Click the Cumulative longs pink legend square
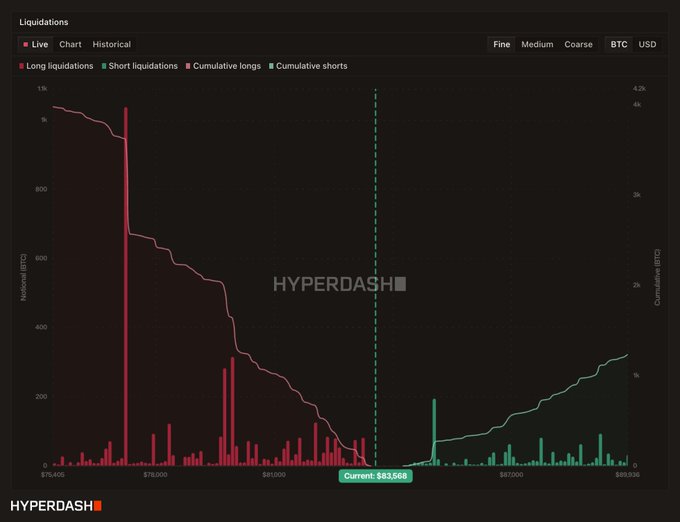 click(x=188, y=66)
